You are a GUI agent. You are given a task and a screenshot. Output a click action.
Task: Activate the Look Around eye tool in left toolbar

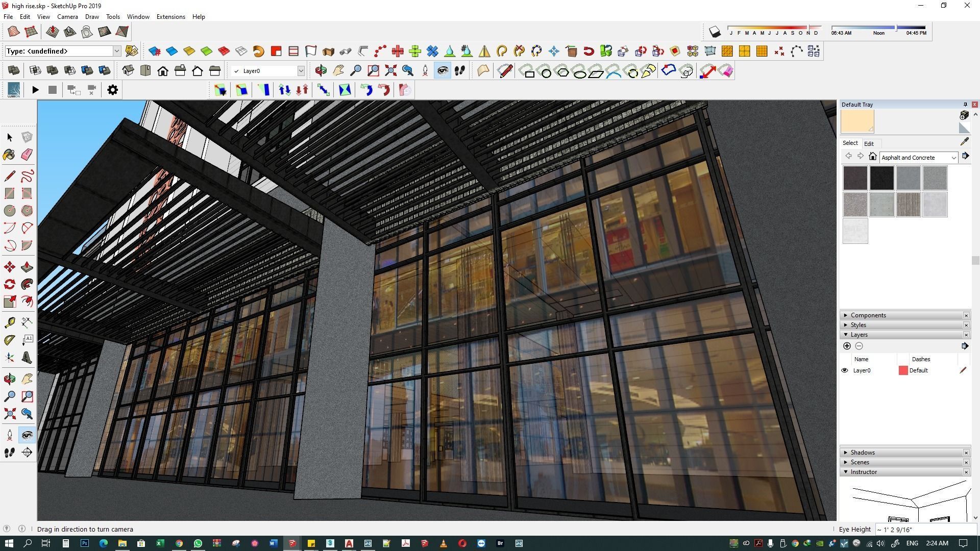click(27, 435)
